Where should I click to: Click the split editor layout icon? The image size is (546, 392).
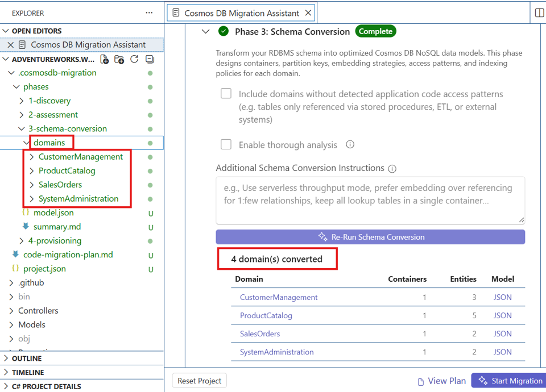(x=539, y=13)
